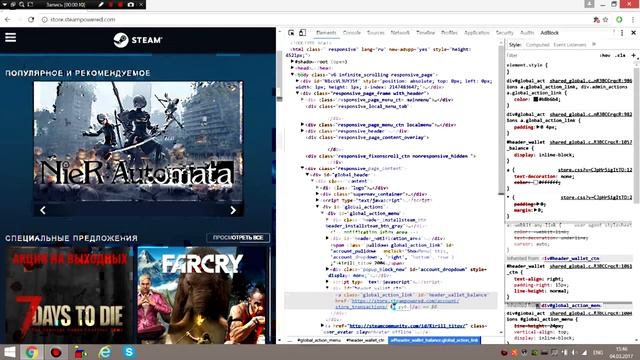Image resolution: width=640 pixels, height=360 pixels.
Task: Go back with the browser back arrow
Action: 7,19
